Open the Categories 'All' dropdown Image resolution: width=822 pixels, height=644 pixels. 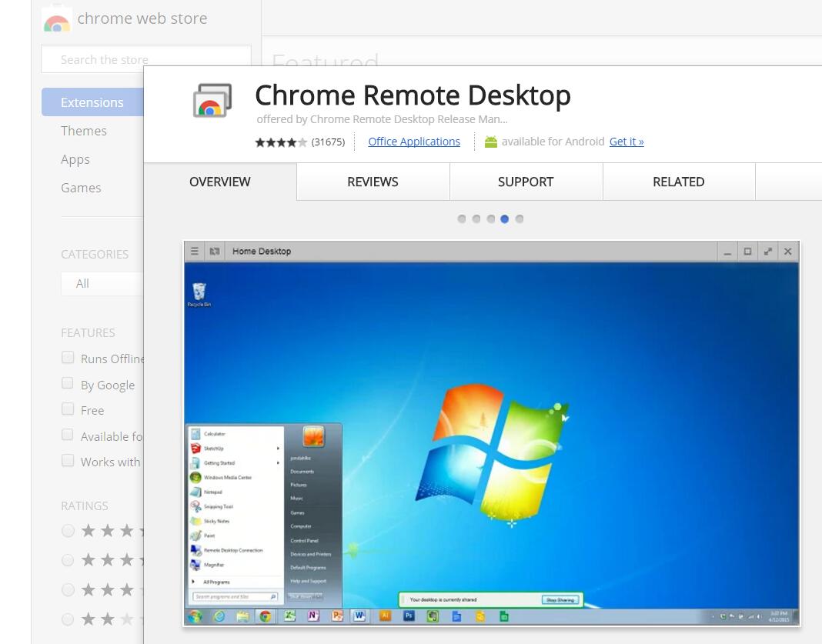tap(102, 283)
